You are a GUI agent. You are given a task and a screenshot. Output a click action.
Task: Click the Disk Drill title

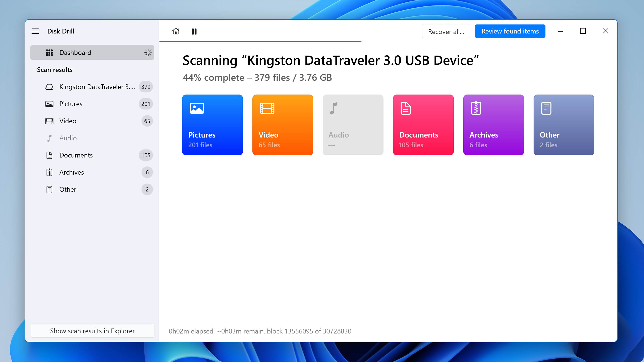coord(61,31)
